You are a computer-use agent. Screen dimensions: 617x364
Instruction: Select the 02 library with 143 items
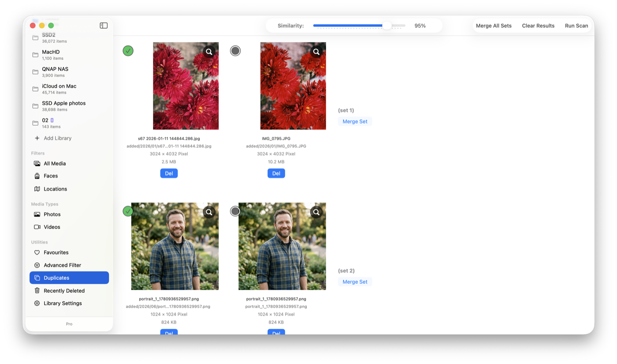(69, 123)
